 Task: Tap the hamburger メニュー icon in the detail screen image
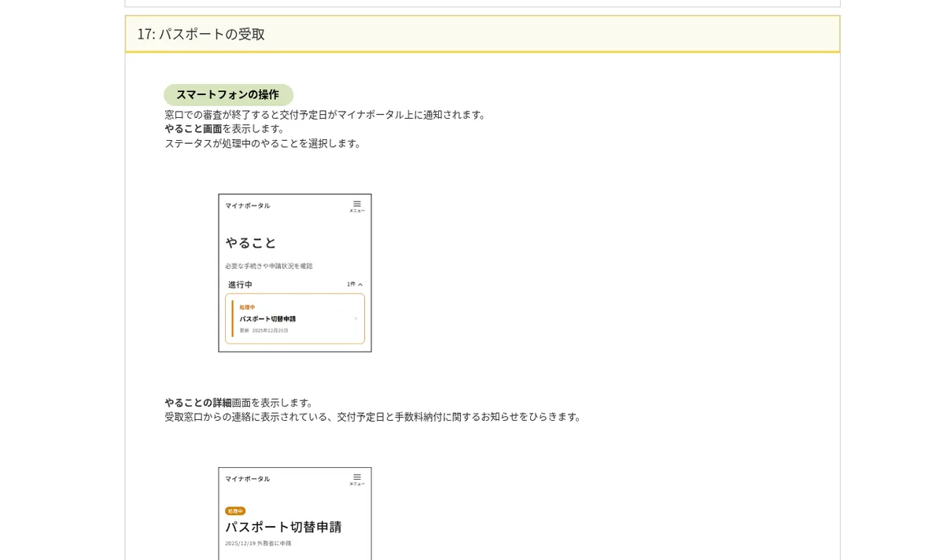point(357,479)
